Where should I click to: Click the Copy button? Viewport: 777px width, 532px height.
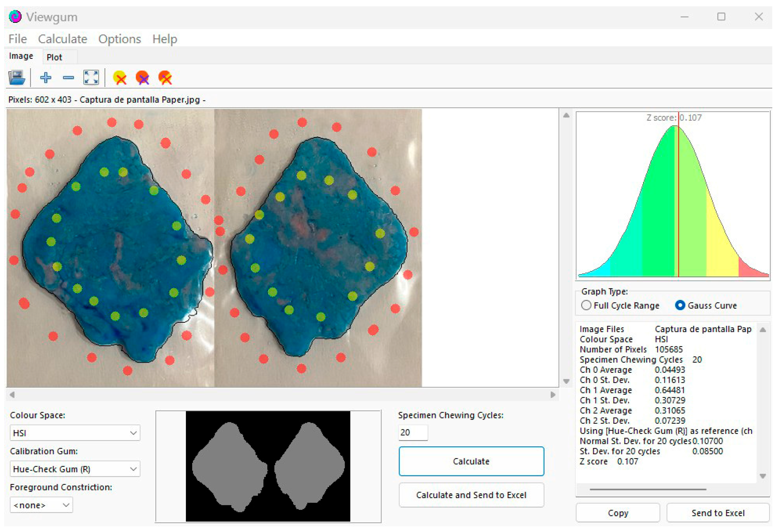click(618, 513)
